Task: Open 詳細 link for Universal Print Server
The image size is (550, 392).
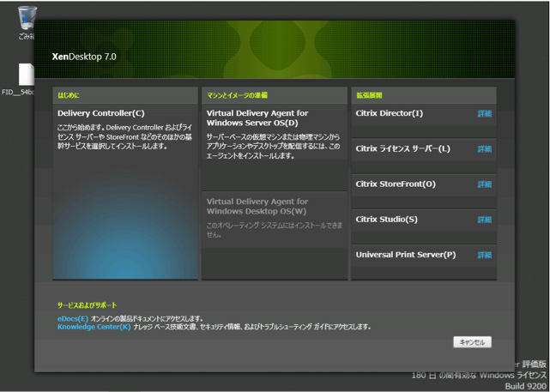Action: pyautogui.click(x=485, y=256)
